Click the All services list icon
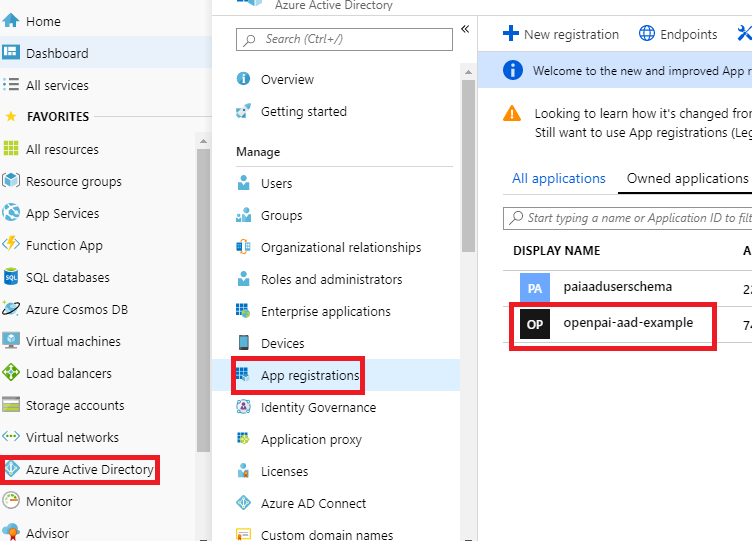 (x=11, y=85)
